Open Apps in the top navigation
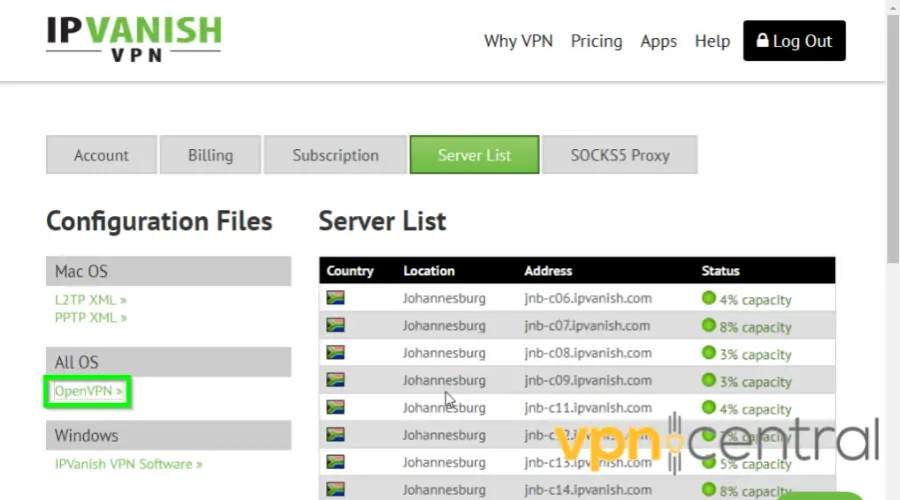The image size is (900, 500). click(658, 41)
